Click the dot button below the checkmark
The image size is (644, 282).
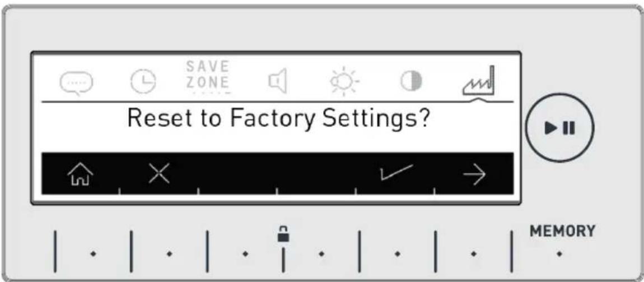click(x=397, y=254)
